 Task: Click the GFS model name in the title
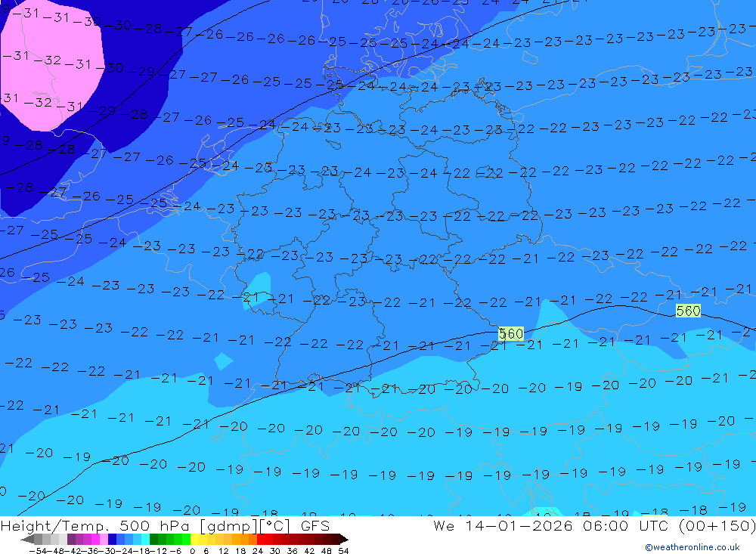tap(315, 525)
